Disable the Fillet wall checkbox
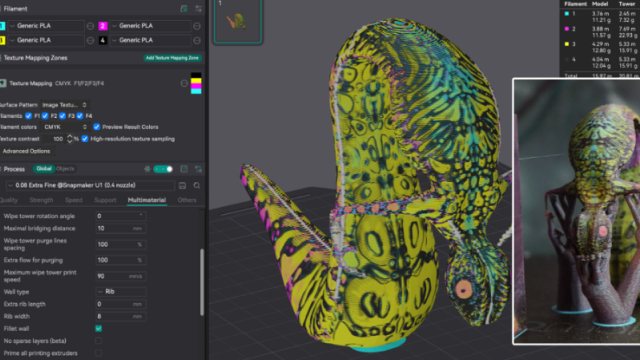Viewport: 640px width, 360px height. [98, 329]
